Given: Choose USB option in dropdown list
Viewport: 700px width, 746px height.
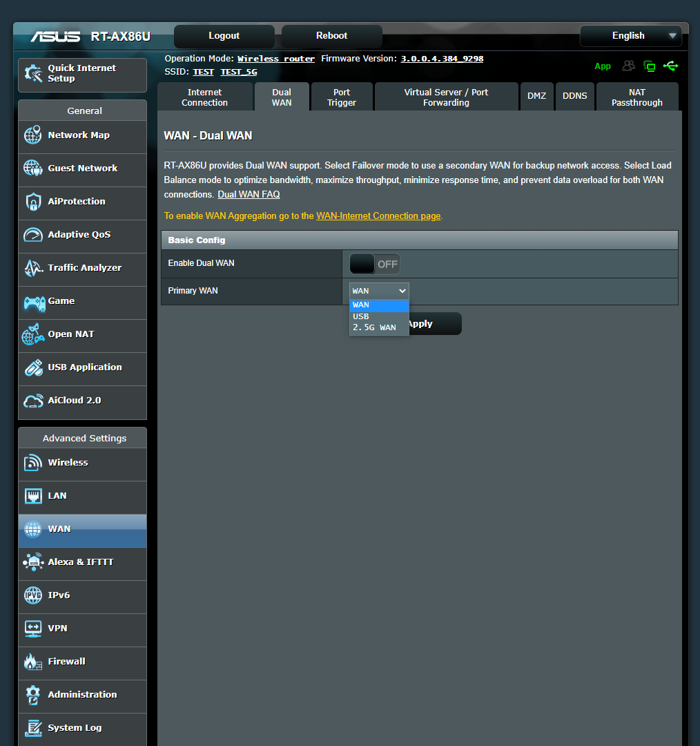Looking at the screenshot, I should (379, 316).
